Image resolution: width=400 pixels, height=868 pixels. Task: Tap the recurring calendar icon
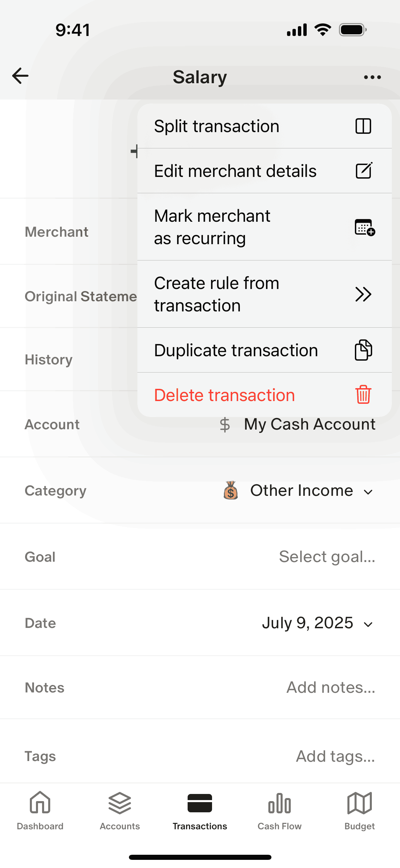(x=364, y=227)
